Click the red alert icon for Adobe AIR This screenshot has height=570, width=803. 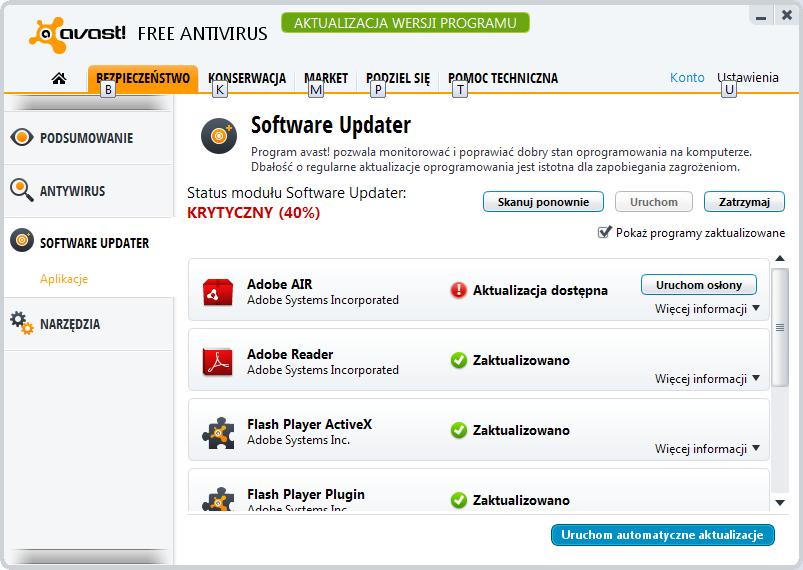point(458,290)
